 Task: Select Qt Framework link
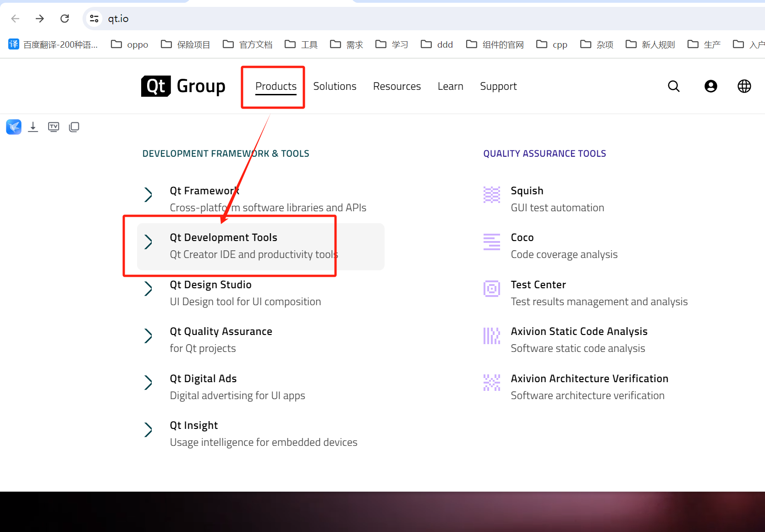[x=204, y=191]
